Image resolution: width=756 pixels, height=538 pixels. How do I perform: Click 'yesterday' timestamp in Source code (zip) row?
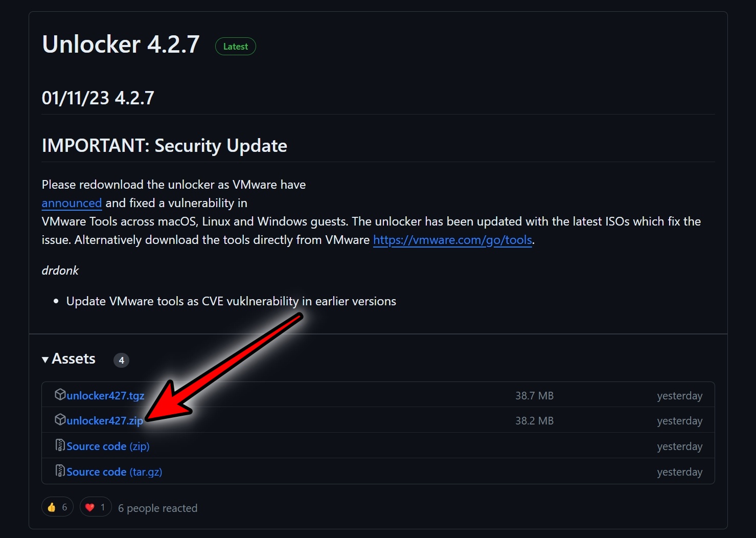pyautogui.click(x=679, y=446)
